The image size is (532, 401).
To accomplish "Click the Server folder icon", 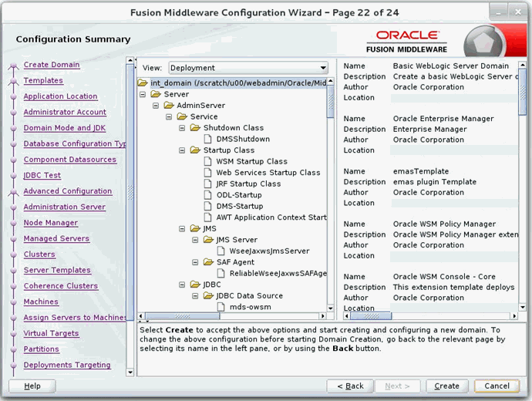I will point(156,94).
